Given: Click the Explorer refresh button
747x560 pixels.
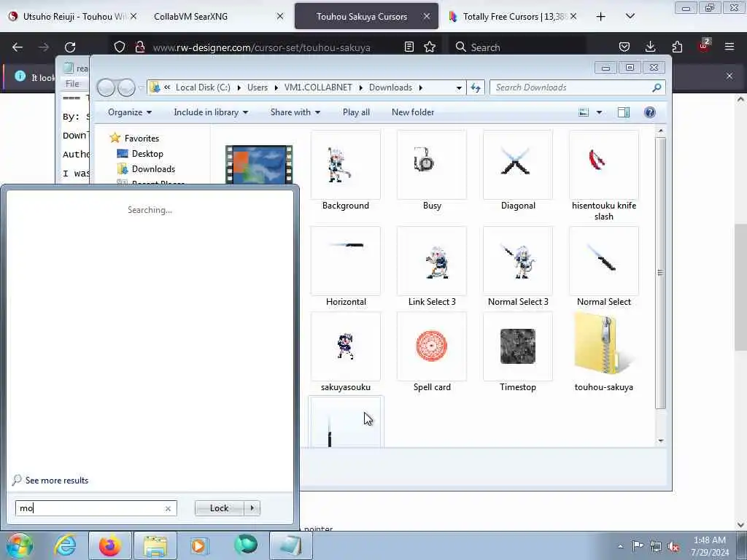Looking at the screenshot, I should coord(476,87).
